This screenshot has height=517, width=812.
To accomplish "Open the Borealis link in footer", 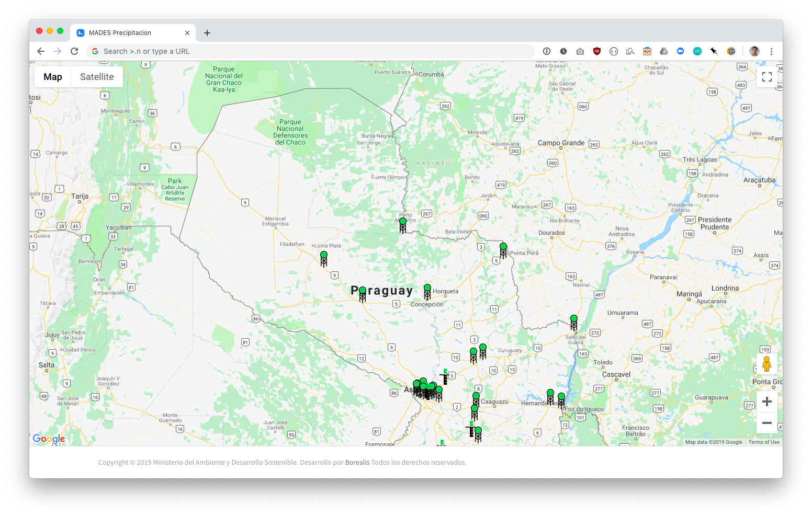I will coord(357,463).
